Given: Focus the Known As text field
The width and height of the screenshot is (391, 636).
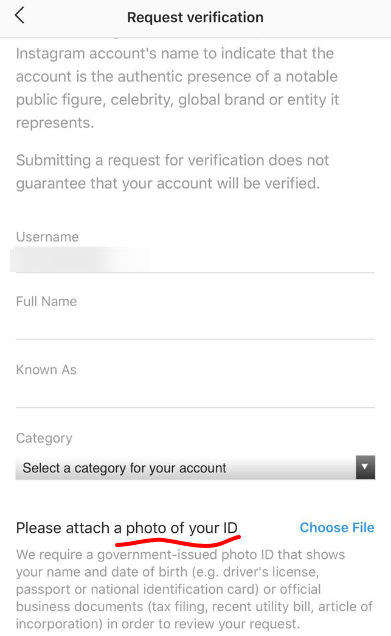Looking at the screenshot, I should 195,394.
